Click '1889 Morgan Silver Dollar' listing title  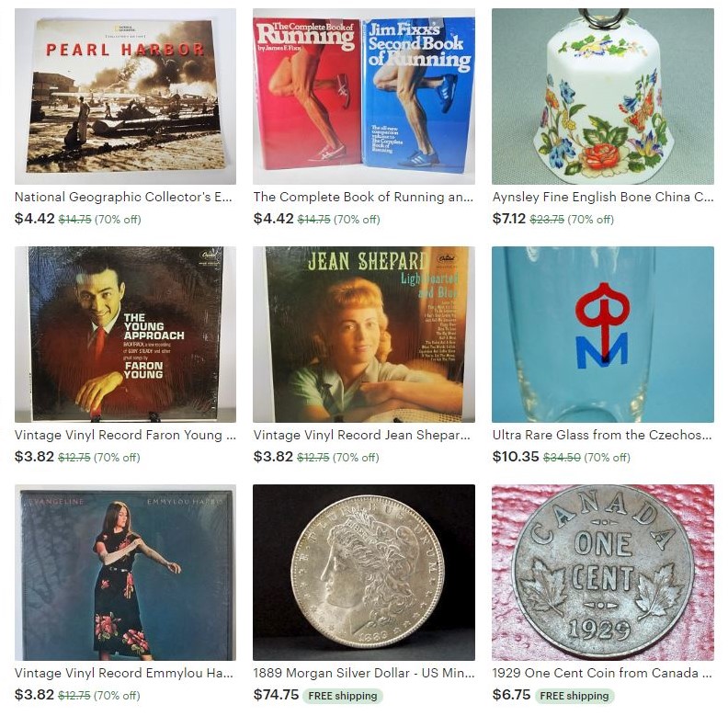pos(363,674)
